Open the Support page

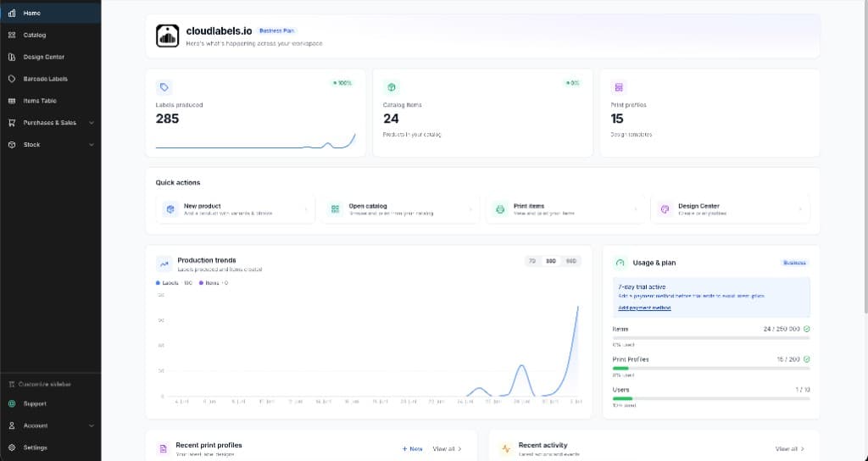tap(50, 403)
